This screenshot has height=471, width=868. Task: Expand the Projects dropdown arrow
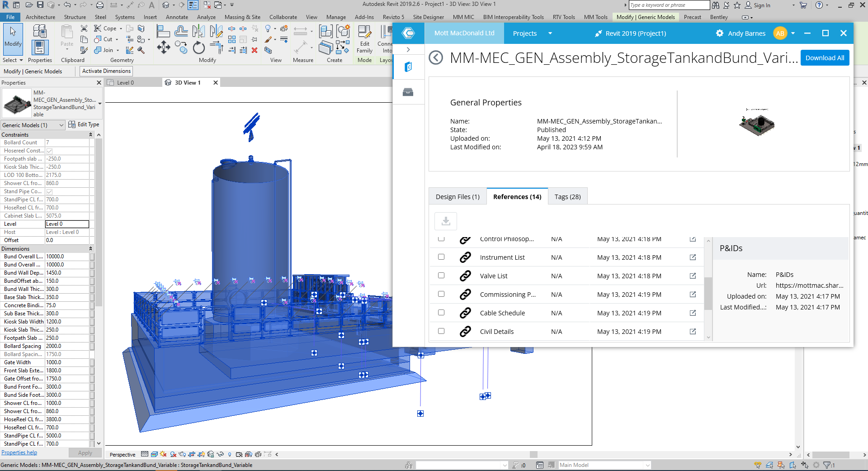coord(550,33)
